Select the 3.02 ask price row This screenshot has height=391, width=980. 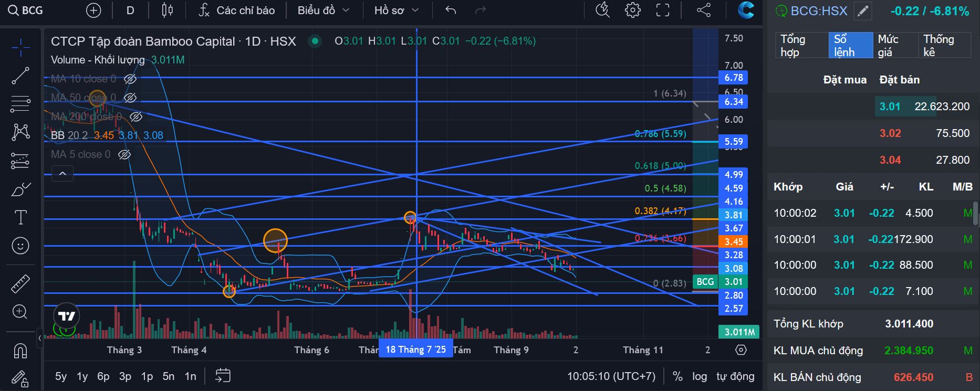[873, 133]
